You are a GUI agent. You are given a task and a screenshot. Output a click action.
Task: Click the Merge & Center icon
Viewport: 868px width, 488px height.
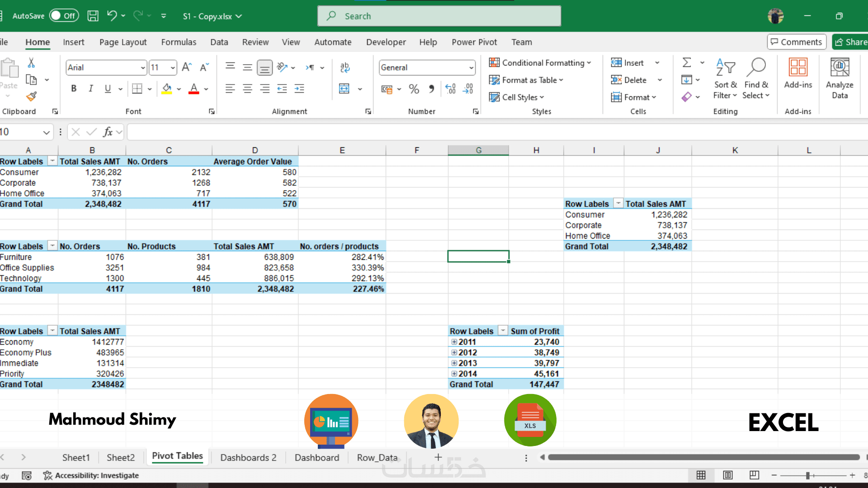(x=344, y=89)
